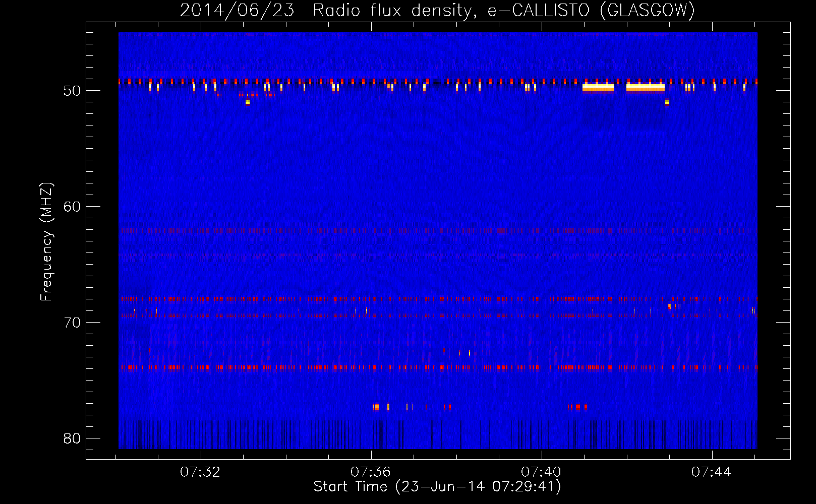816x504 pixels.
Task: Select the 80 frequency tick label
Action: pyautogui.click(x=72, y=438)
